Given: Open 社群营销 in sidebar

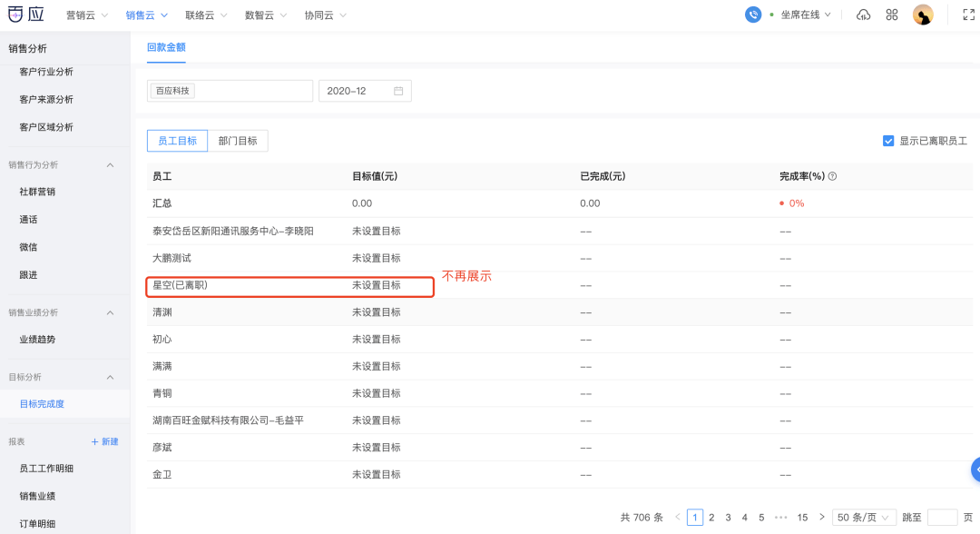Looking at the screenshot, I should coord(37,192).
